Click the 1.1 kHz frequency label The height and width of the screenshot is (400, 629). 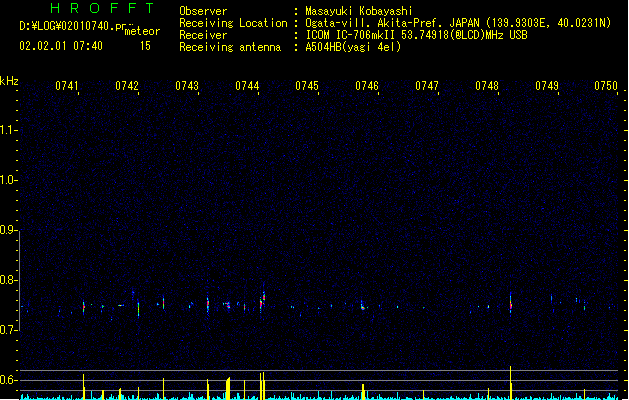pyautogui.click(x=8, y=130)
